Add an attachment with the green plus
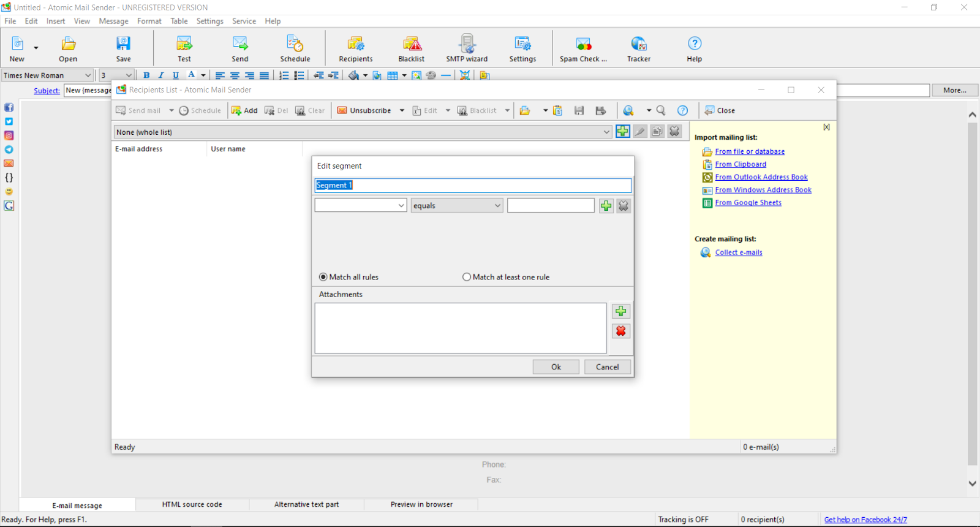Viewport: 980px width, 527px height. 621,311
